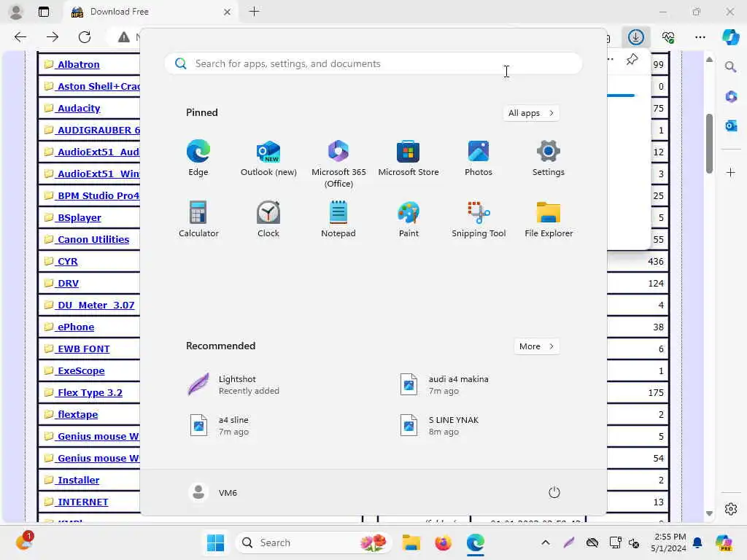Image resolution: width=747 pixels, height=560 pixels.
Task: Open the Canon Utilities folder link
Action: [x=93, y=239]
